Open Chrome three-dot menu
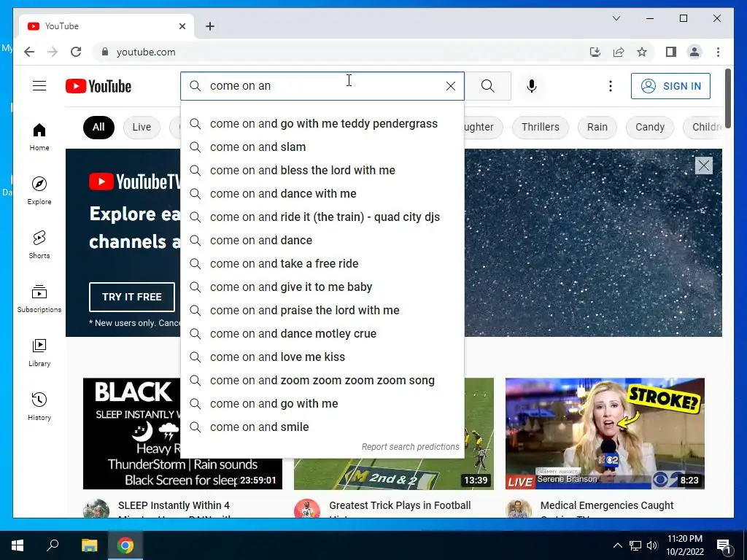Viewport: 747px width, 560px height. click(x=718, y=52)
